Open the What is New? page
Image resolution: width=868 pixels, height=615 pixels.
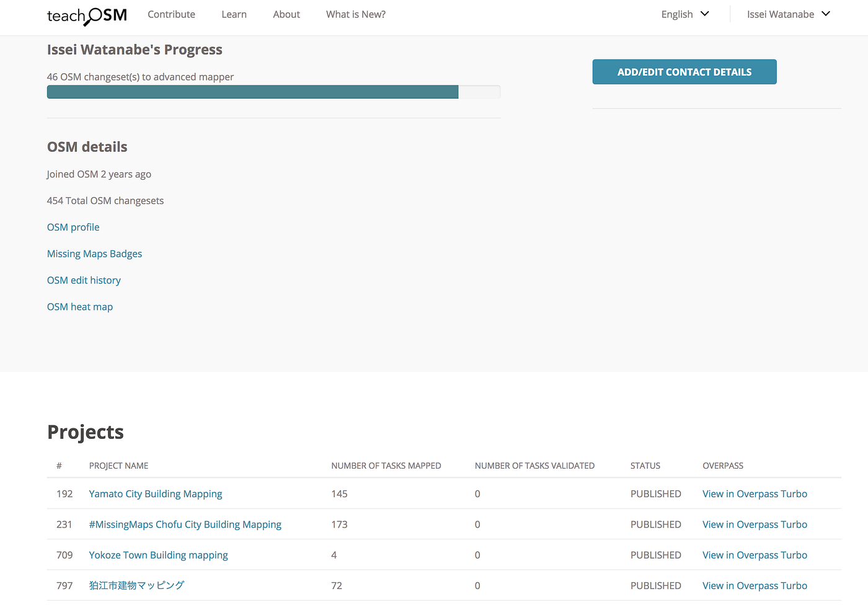[356, 14]
